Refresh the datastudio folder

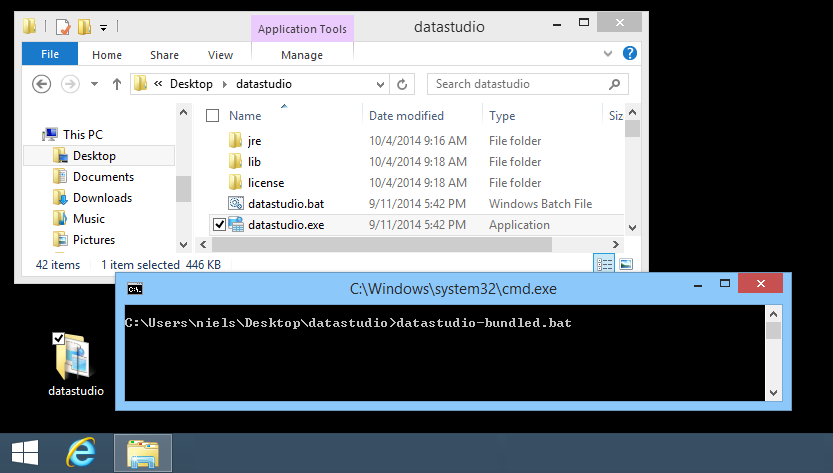(x=402, y=84)
